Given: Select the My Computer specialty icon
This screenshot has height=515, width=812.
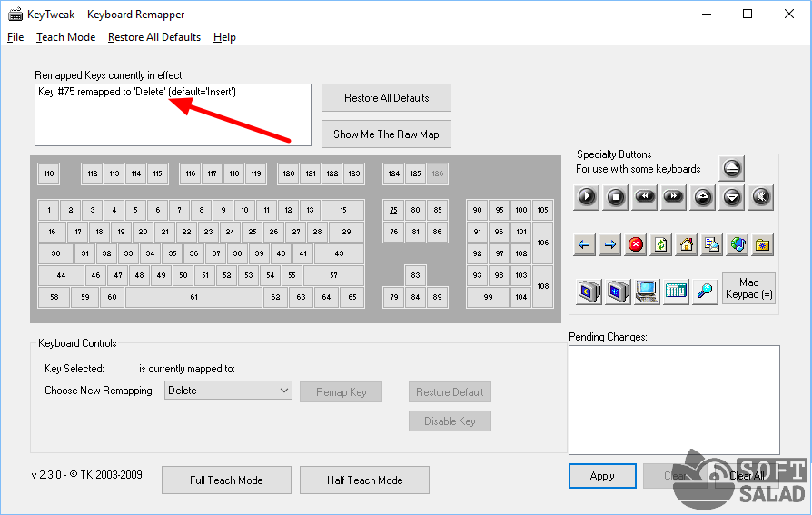Looking at the screenshot, I should pos(647,292).
